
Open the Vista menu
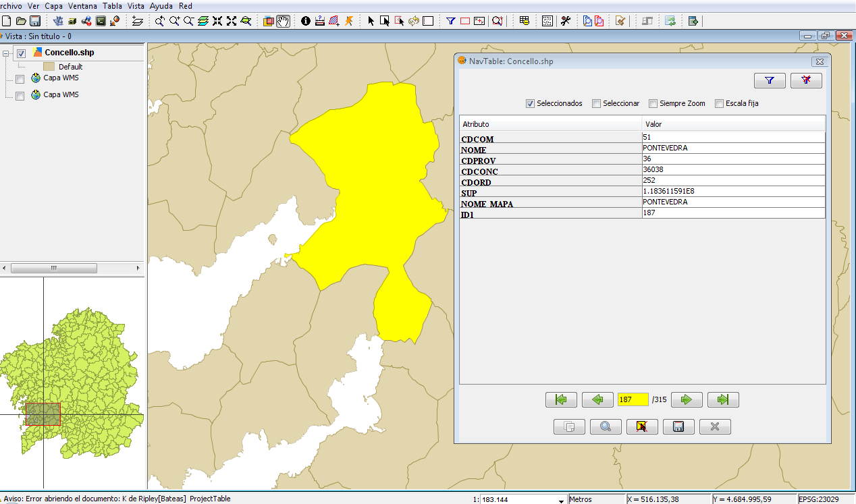(x=136, y=5)
